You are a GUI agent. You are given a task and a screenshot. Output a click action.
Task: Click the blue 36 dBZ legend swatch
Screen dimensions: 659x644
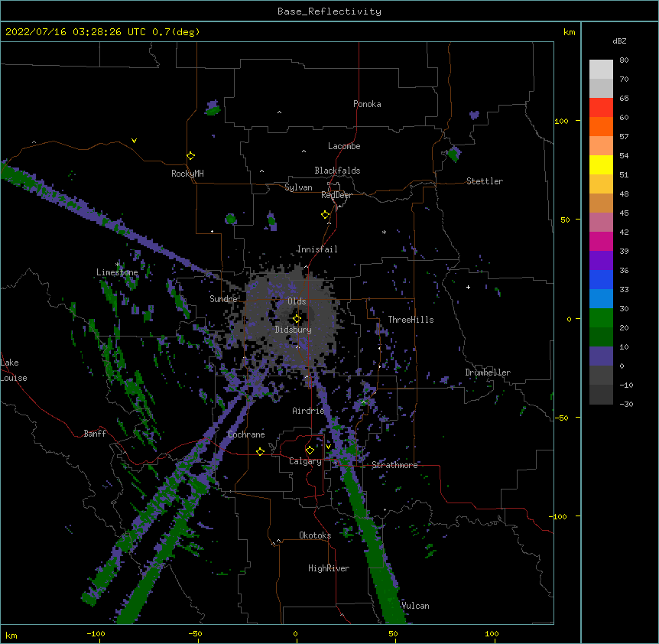coord(601,279)
